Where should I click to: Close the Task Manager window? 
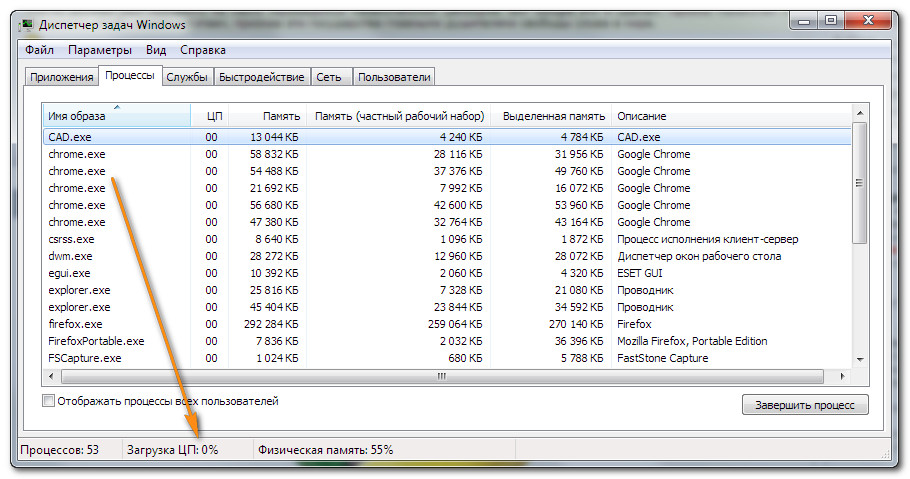tap(868, 21)
